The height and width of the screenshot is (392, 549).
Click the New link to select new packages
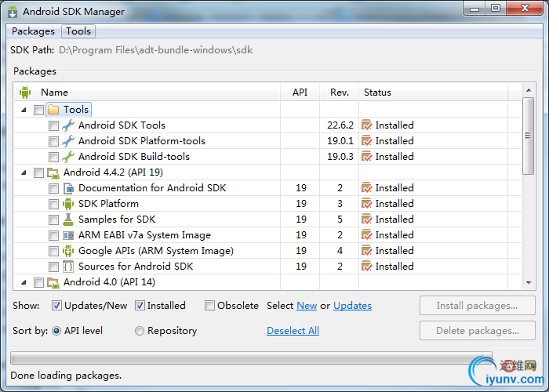click(x=307, y=306)
